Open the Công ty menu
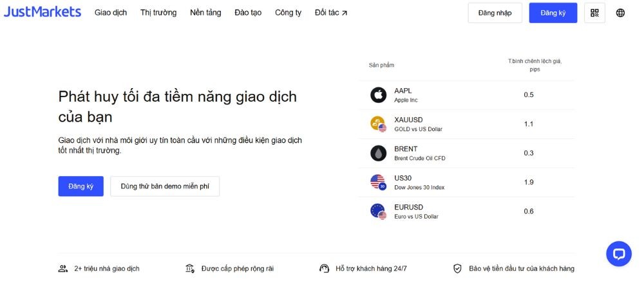This screenshot has width=644, height=281. coord(288,13)
